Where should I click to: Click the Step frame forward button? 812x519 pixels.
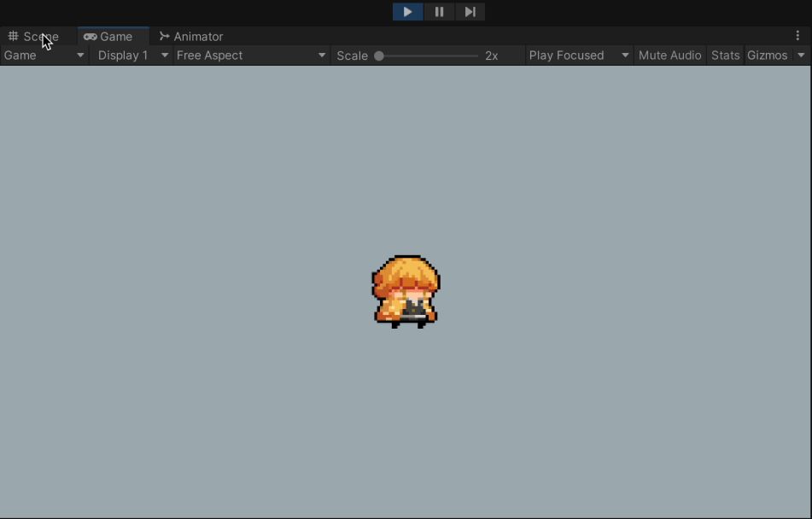point(470,12)
